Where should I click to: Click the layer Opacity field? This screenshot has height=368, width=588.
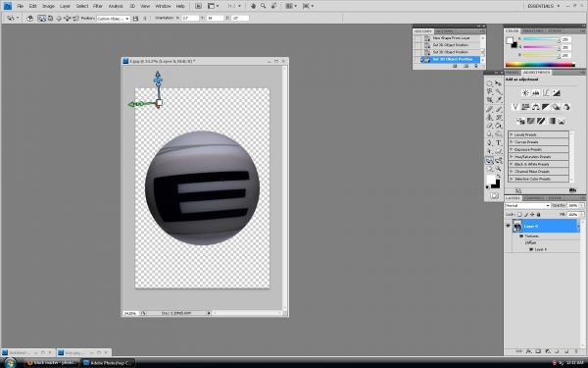(x=572, y=205)
